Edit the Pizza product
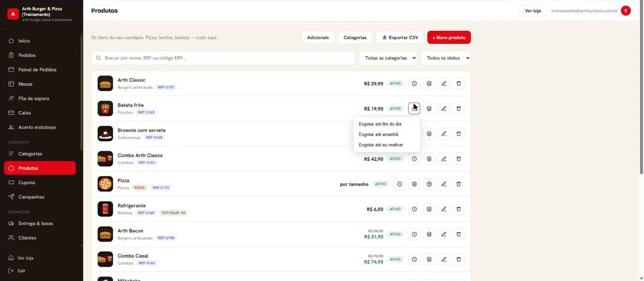This screenshot has width=644, height=281. pyautogui.click(x=444, y=184)
